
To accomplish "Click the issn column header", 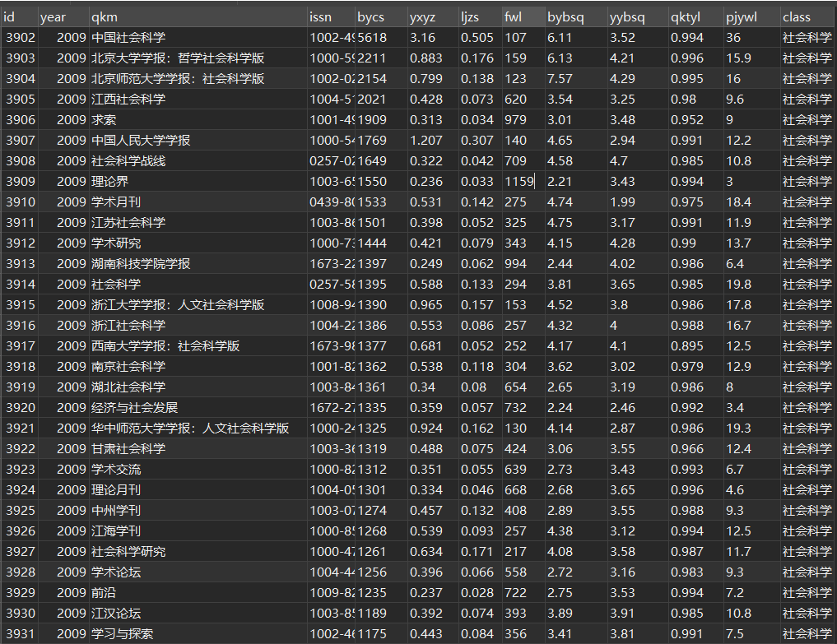I will tap(331, 17).
